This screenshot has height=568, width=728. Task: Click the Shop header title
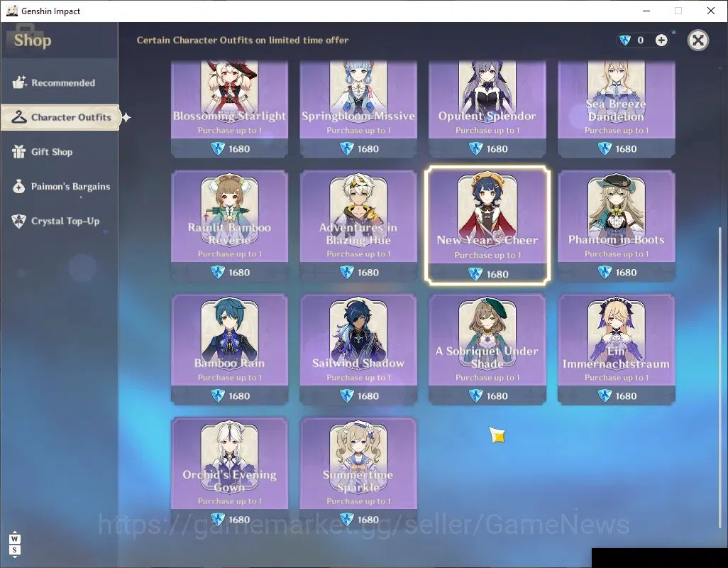tap(33, 40)
